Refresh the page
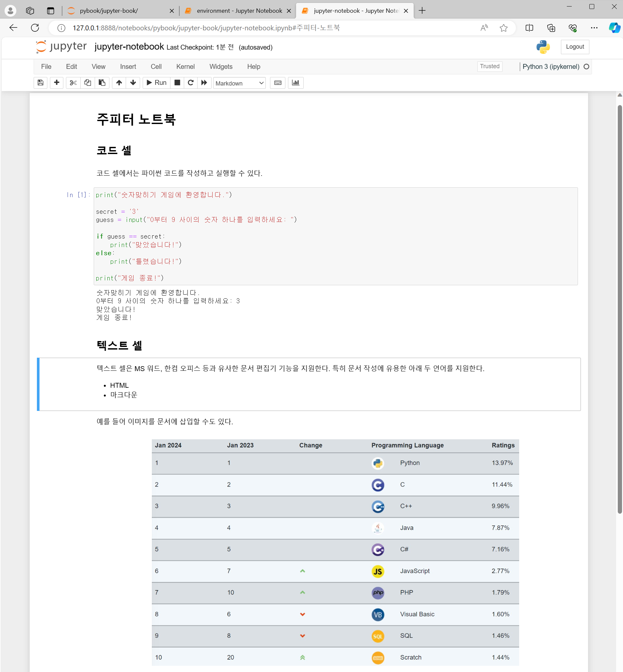Screen dimensions: 623x672 pyautogui.click(x=35, y=28)
